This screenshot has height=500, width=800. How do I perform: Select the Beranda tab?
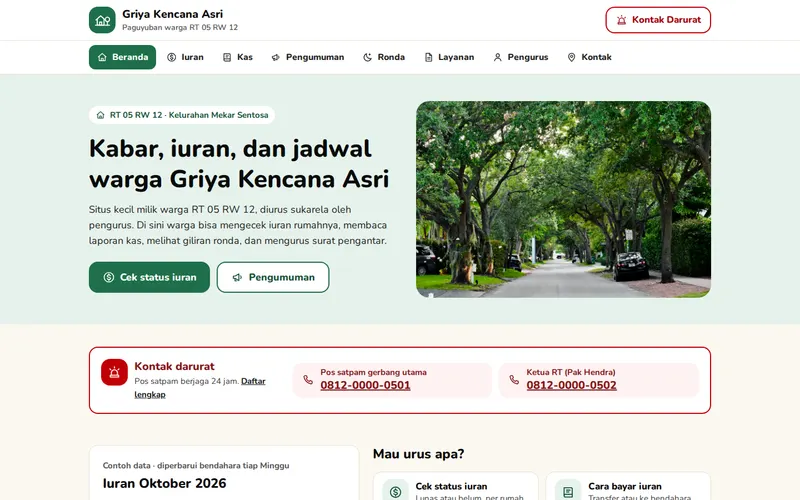[122, 57]
